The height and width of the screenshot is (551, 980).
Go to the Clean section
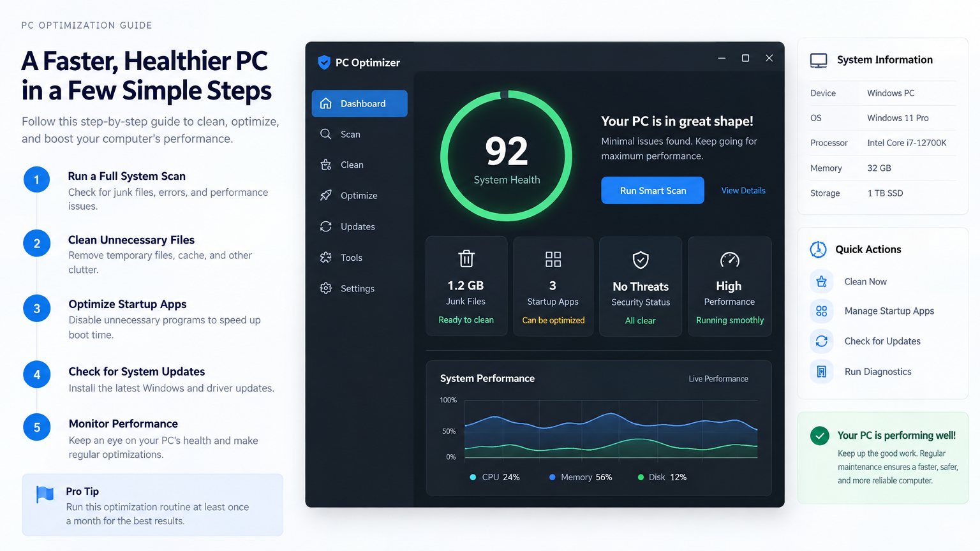359,165
